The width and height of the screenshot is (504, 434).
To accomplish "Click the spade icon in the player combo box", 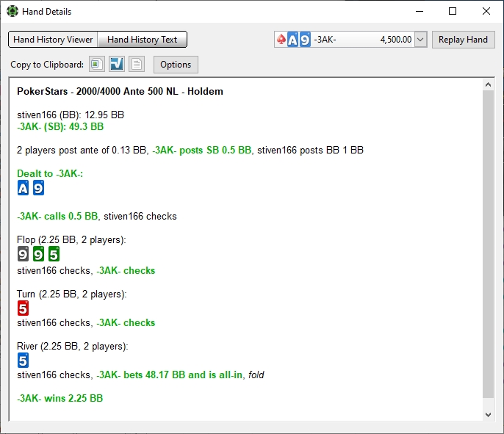I will tap(281, 40).
